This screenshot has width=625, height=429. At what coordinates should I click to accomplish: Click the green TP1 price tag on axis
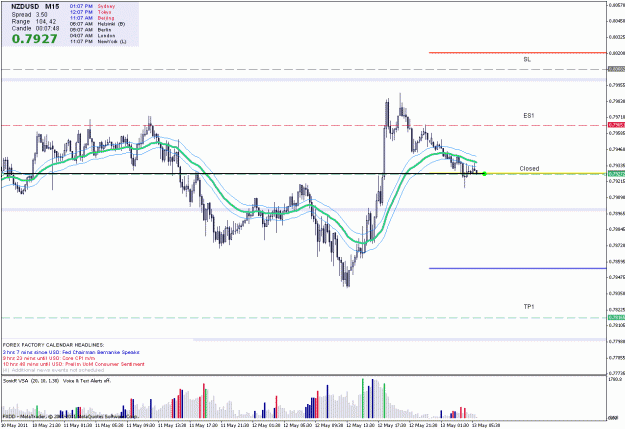click(x=616, y=318)
